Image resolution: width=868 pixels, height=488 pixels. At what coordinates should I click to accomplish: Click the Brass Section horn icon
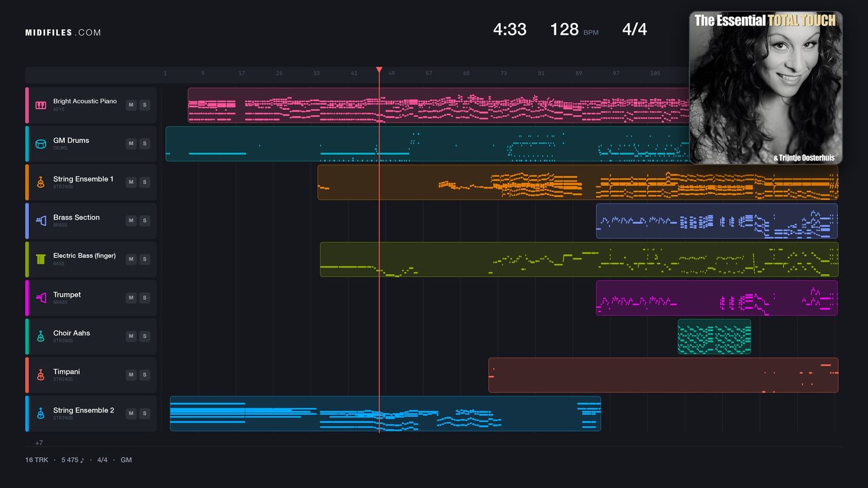41,221
